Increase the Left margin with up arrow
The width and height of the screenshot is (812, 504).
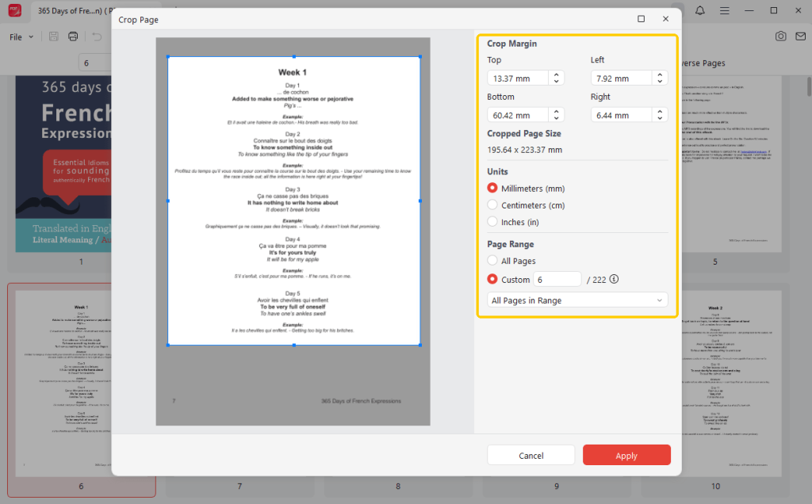(x=660, y=74)
